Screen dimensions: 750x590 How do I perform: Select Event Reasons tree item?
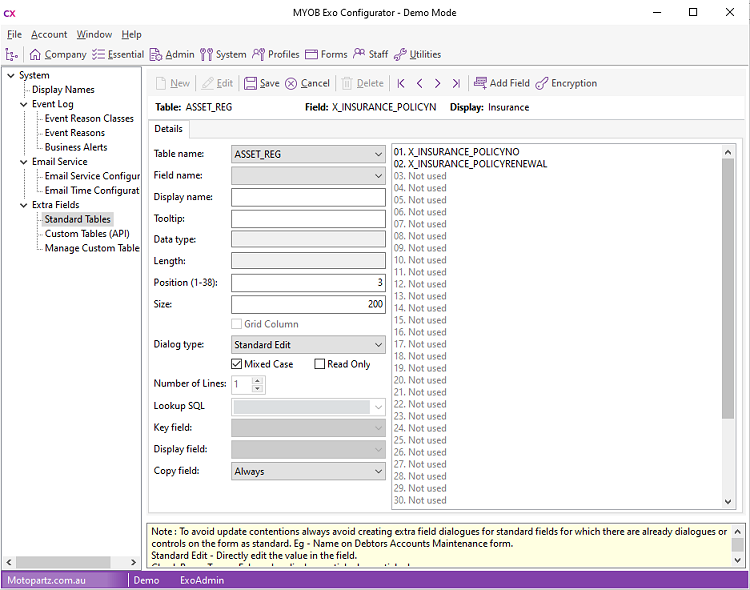(x=75, y=133)
